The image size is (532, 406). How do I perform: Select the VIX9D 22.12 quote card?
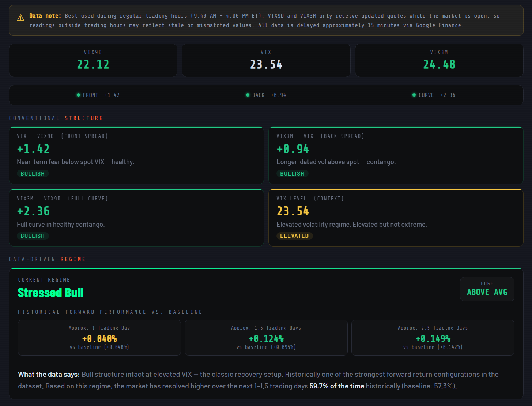pos(93,60)
